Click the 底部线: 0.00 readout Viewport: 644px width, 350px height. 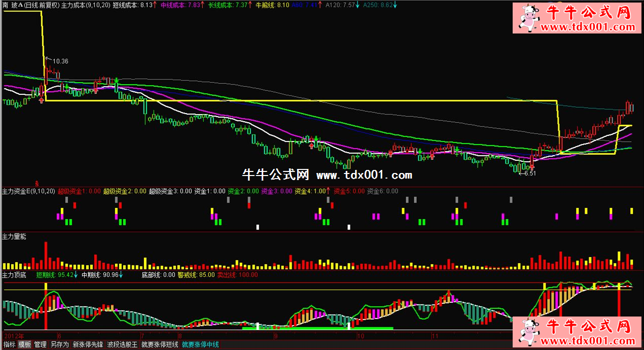coord(158,275)
